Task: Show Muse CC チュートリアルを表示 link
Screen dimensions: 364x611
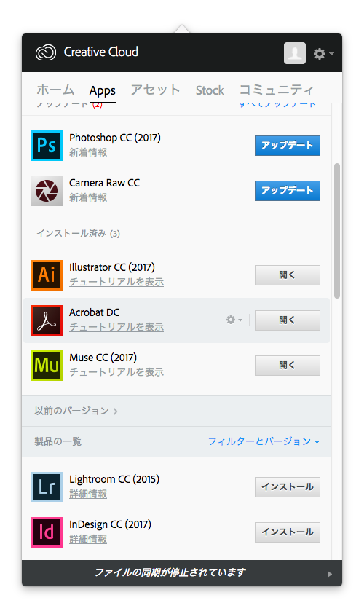Action: pos(116,373)
